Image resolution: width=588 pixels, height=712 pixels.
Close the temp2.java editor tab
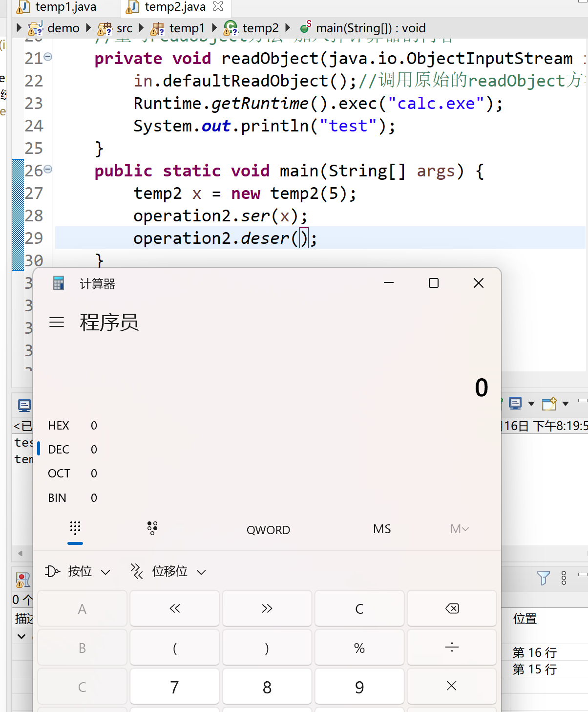218,6
